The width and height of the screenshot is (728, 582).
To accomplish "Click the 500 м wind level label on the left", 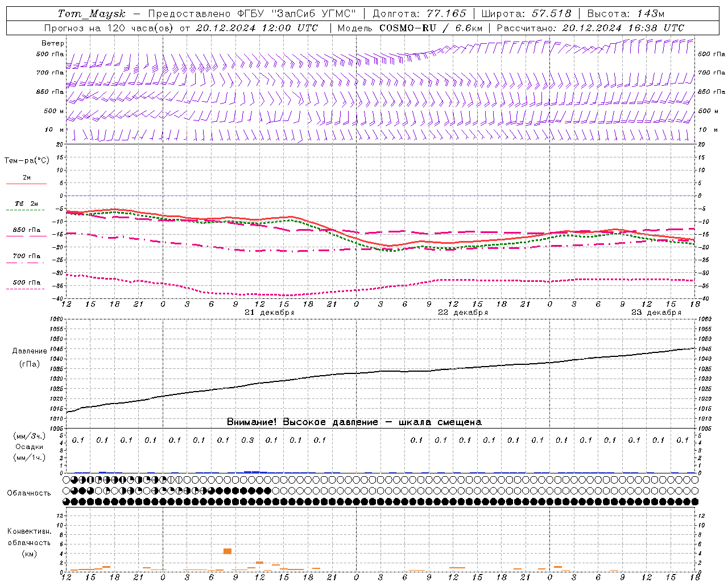I will pos(55,111).
